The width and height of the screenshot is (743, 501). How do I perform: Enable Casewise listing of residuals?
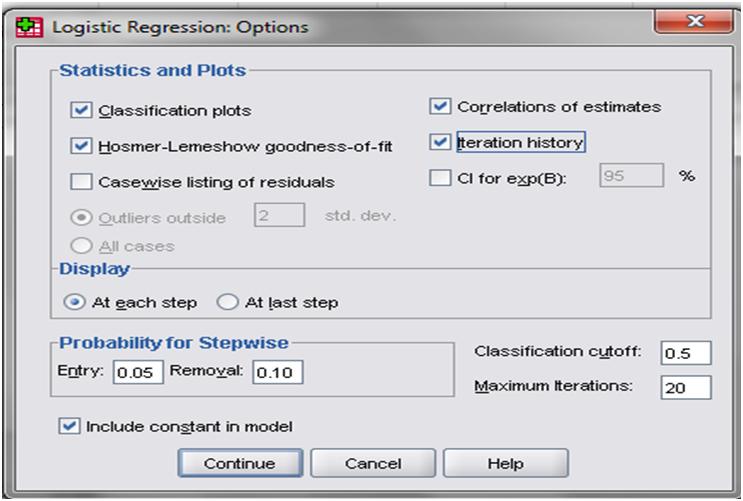pos(81,182)
